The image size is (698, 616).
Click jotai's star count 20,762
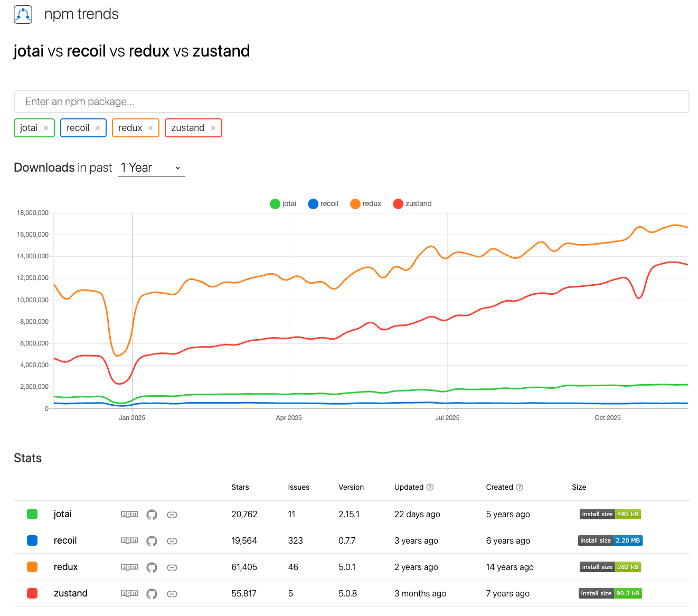[x=244, y=514]
